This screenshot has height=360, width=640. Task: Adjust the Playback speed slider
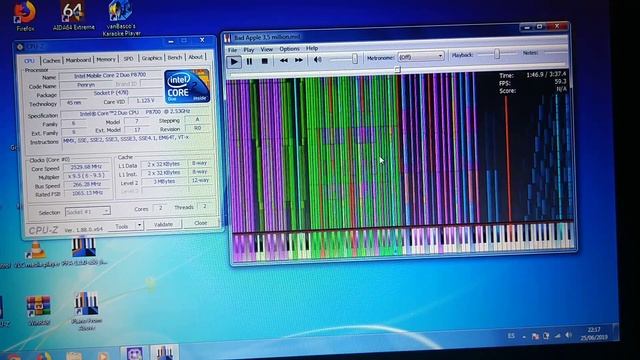(x=497, y=54)
